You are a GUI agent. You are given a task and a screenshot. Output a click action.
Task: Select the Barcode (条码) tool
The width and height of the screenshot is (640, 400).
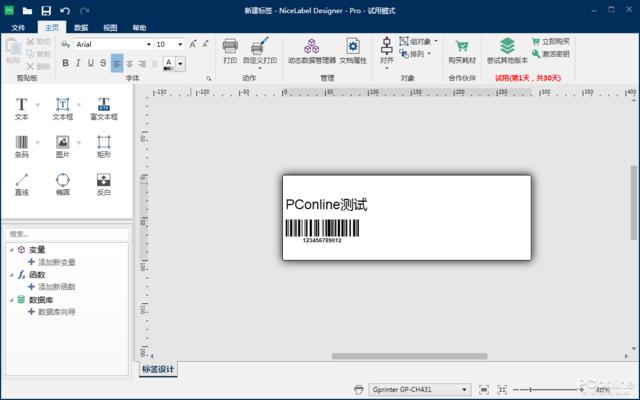22,147
